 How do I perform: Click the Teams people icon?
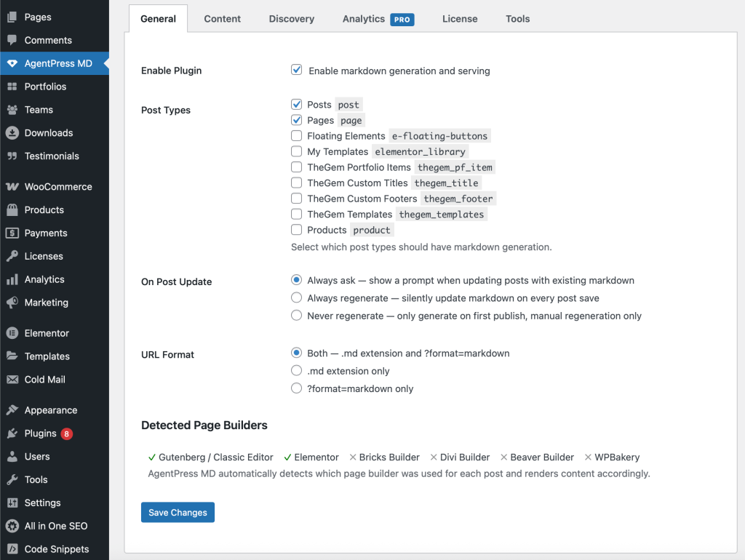pos(12,110)
